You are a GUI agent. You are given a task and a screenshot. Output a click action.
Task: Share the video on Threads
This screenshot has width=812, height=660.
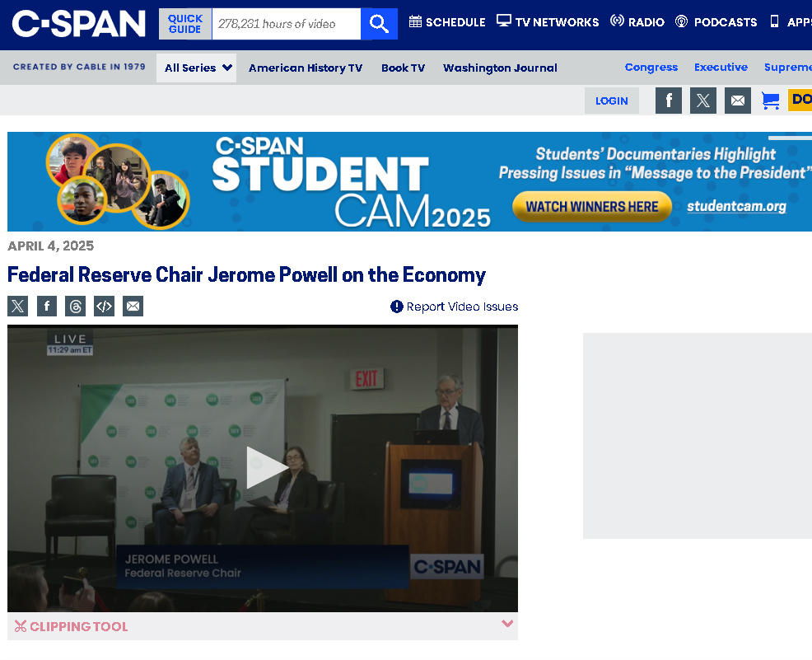point(75,307)
